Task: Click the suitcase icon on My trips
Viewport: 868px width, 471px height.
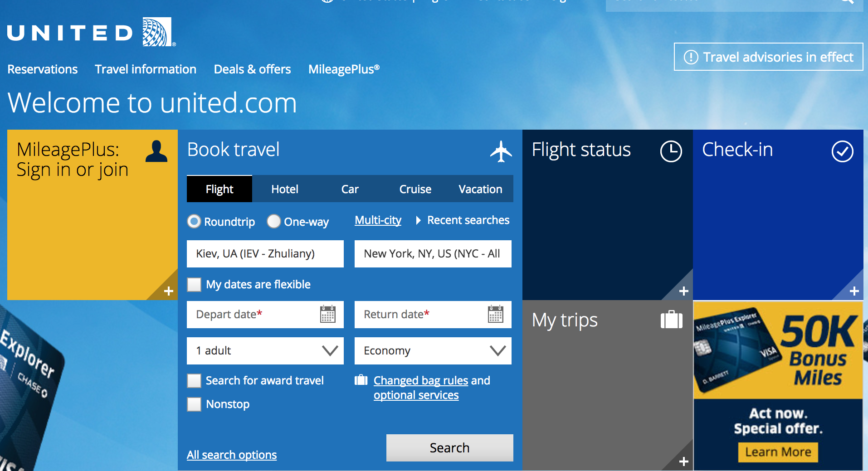Action: click(x=671, y=320)
